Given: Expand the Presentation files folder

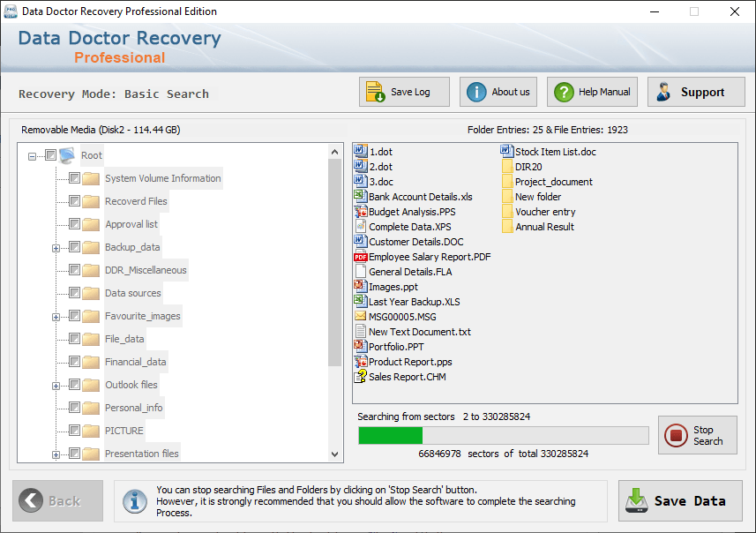Looking at the screenshot, I should (x=56, y=454).
